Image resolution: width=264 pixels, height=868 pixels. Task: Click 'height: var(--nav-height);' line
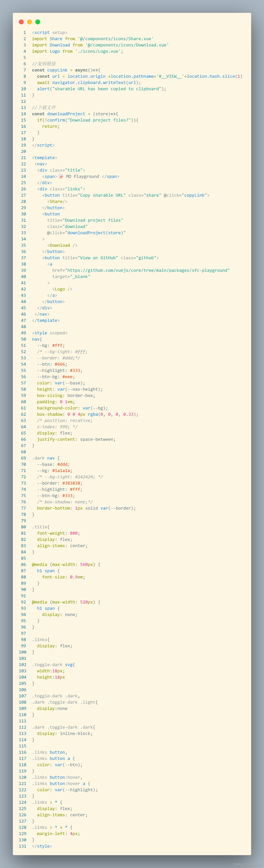point(70,389)
